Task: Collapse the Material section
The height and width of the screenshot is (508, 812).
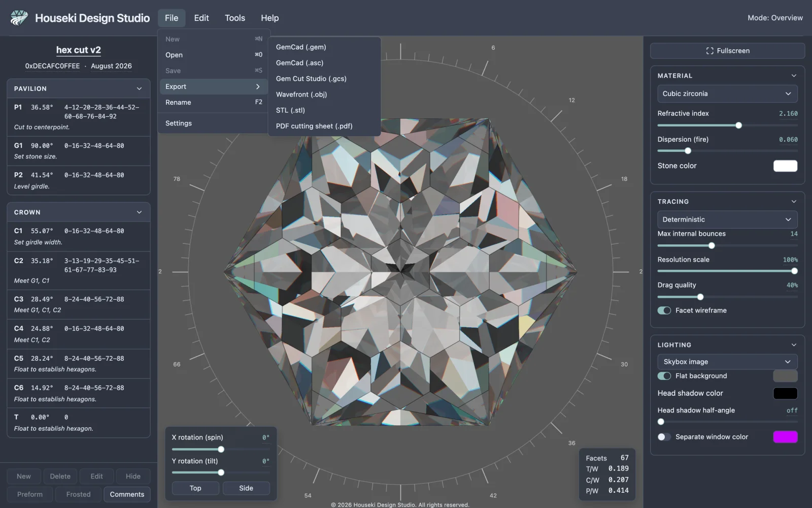Action: [x=794, y=76]
